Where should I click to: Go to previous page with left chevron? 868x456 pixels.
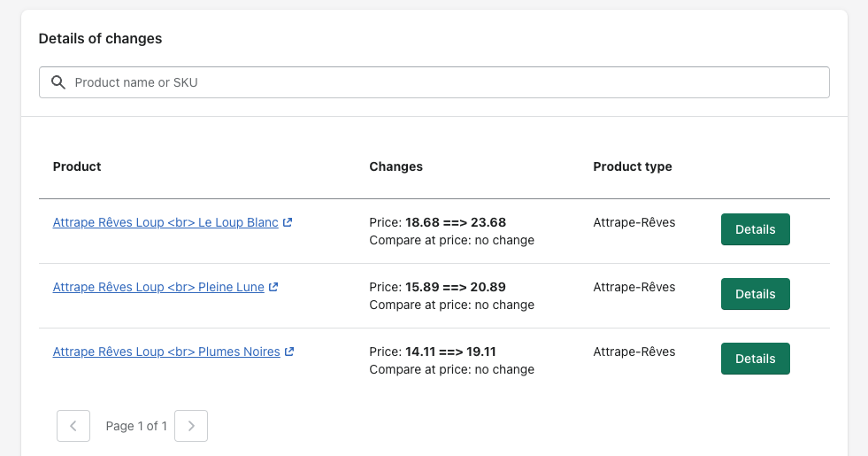pyautogui.click(x=73, y=426)
